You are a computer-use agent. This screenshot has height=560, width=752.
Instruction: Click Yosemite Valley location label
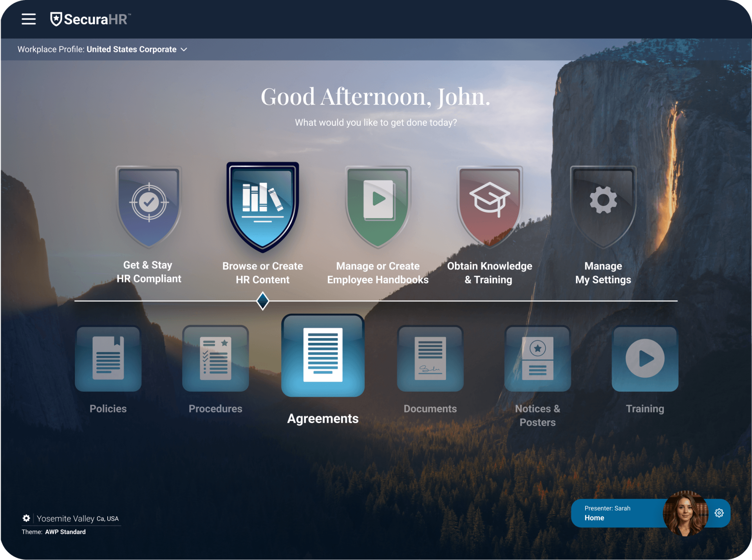click(65, 519)
